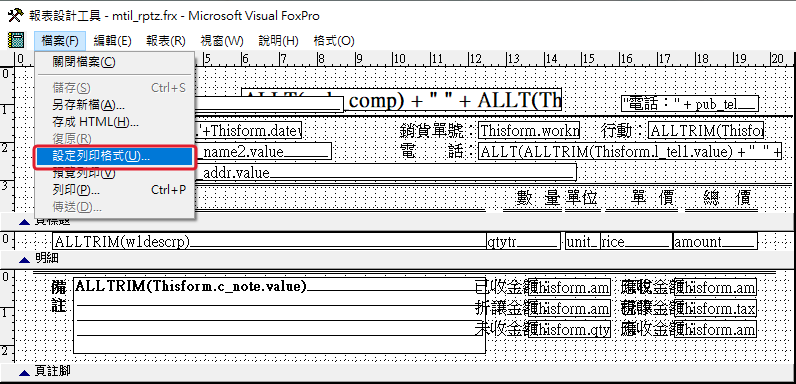This screenshot has width=796, height=384.
Task: Click the page header band bar triangle marker
Action: click(x=24, y=222)
